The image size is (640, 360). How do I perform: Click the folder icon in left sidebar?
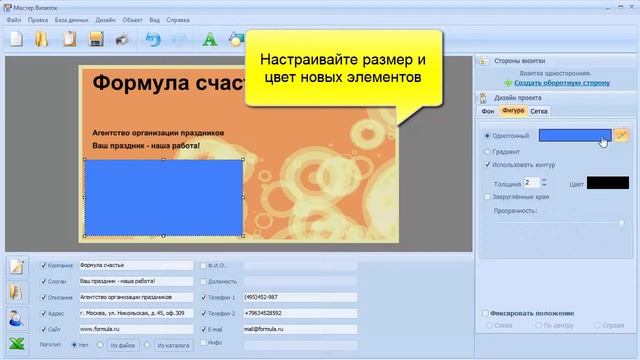click(17, 292)
